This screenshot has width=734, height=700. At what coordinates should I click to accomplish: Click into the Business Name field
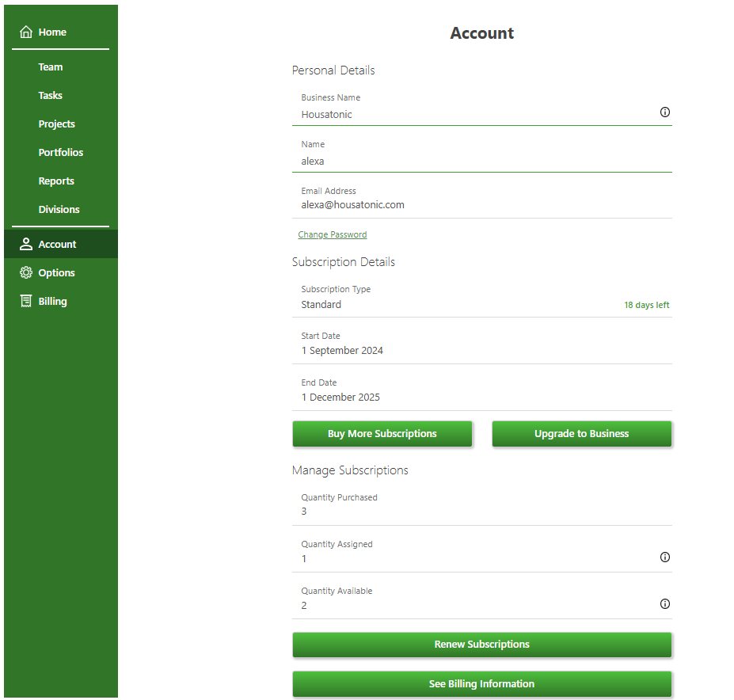tap(475, 115)
